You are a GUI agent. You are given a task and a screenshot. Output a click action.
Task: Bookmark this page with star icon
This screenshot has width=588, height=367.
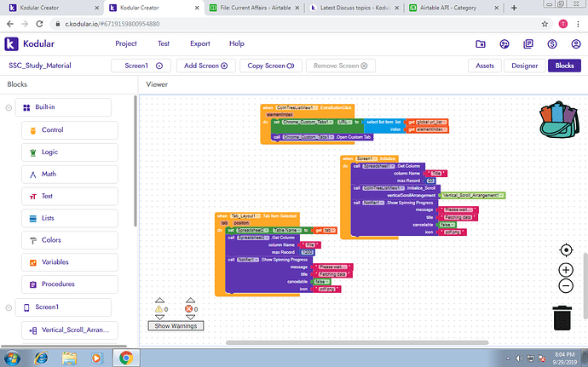tap(545, 24)
